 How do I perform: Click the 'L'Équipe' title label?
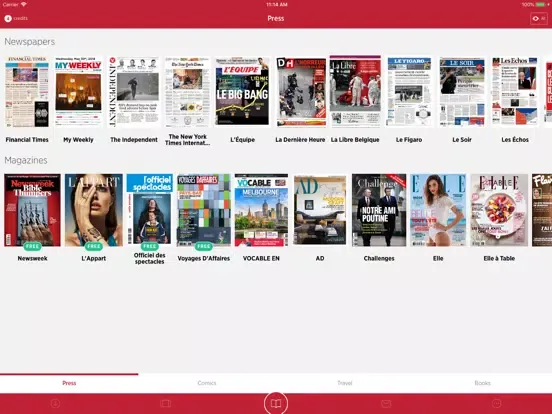pos(242,140)
